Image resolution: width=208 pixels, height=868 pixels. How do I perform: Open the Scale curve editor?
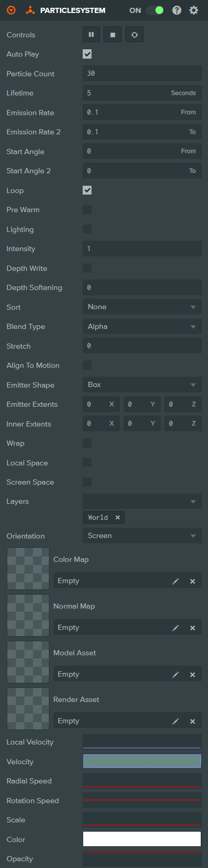[x=142, y=820]
